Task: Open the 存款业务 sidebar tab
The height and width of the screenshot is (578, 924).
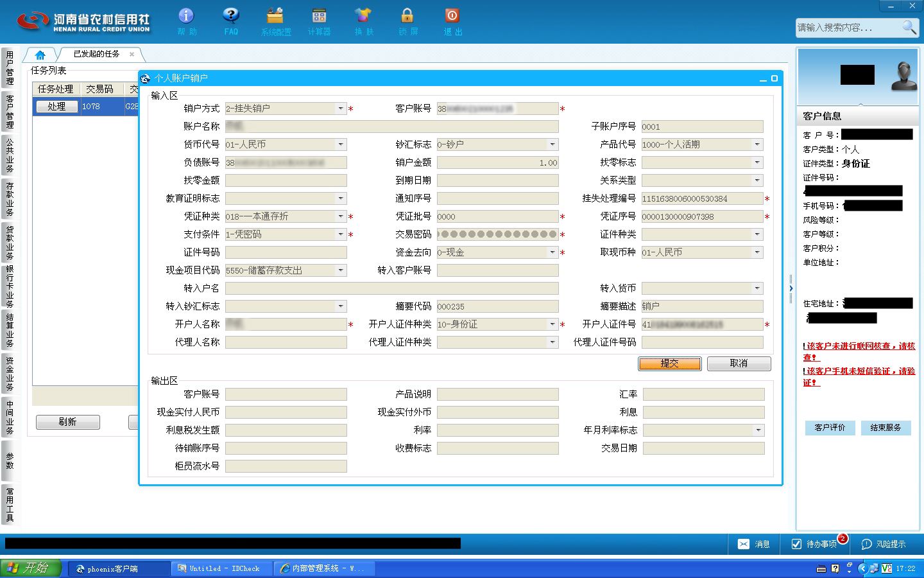Action: (x=10, y=199)
